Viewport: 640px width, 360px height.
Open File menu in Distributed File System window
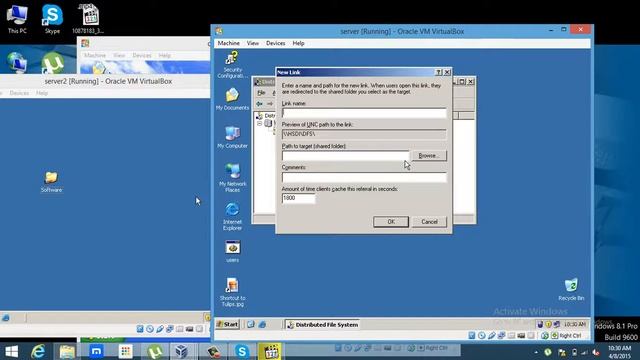coord(261,93)
